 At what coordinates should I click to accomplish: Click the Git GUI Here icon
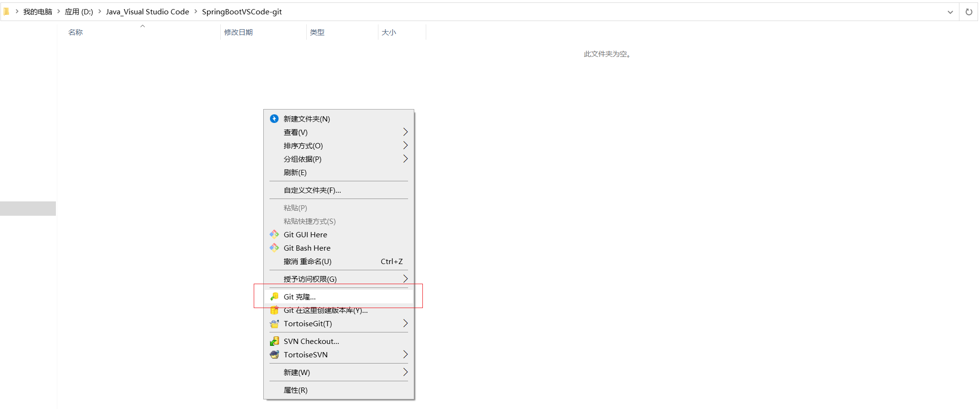(x=274, y=234)
